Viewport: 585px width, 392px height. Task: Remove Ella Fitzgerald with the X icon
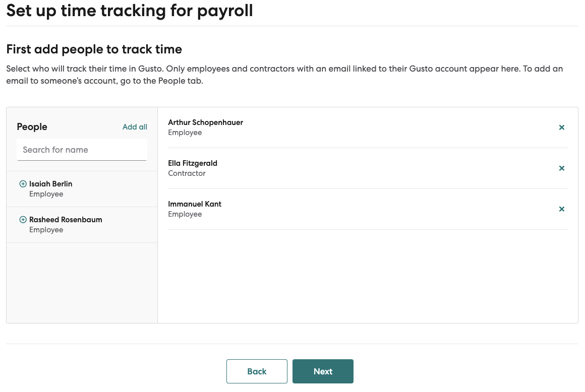561,168
